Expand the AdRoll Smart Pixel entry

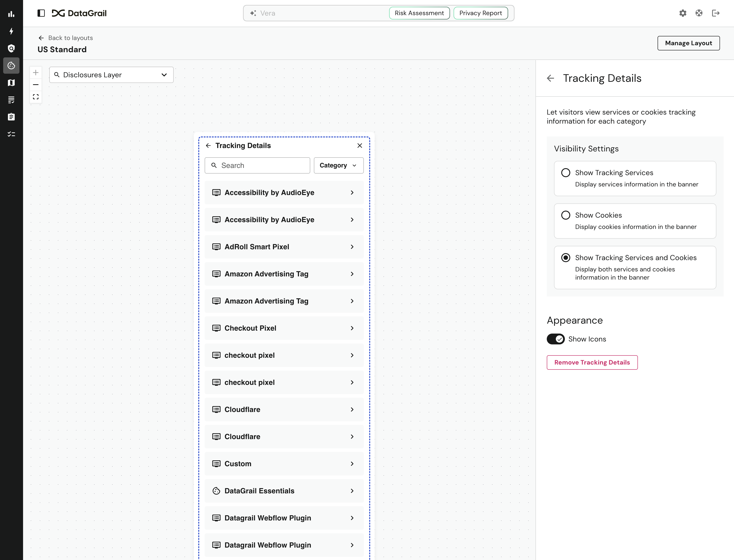click(x=284, y=247)
